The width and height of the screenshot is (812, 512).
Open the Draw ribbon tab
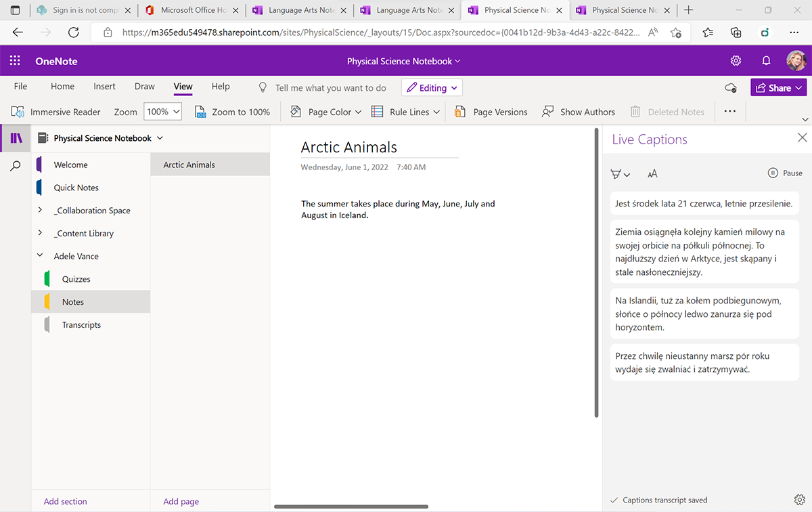coord(144,87)
